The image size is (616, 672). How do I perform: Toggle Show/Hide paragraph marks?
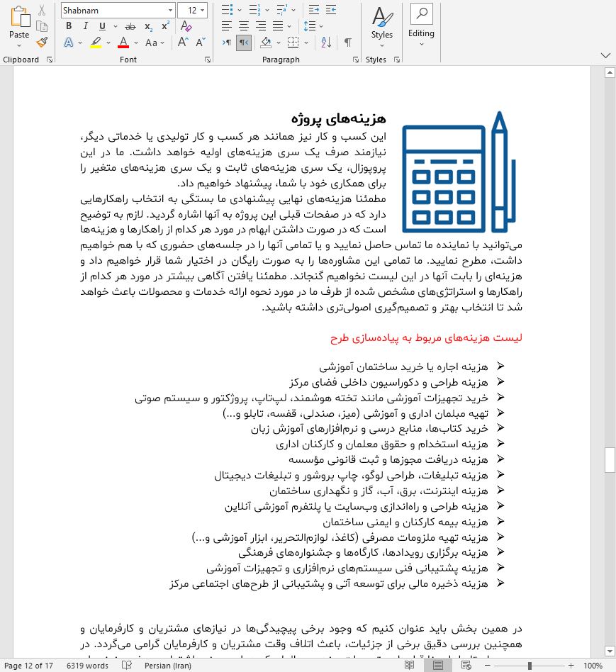pos(348,43)
